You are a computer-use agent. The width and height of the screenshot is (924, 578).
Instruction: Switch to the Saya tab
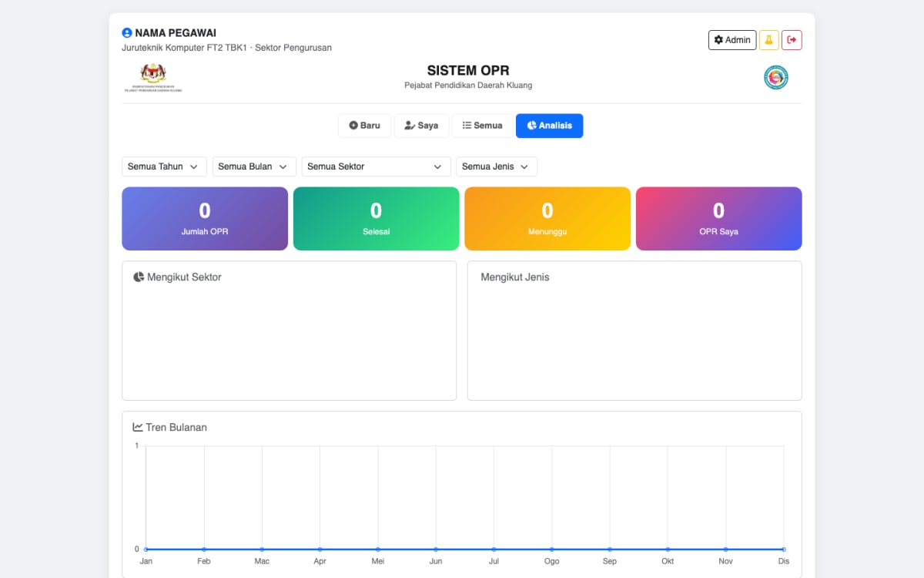[x=421, y=126]
